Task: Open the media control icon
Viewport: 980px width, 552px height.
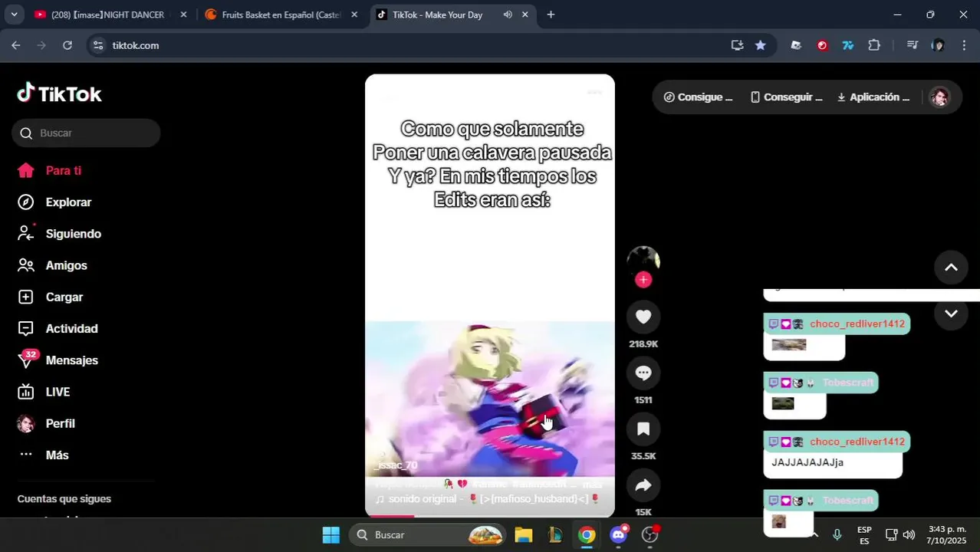Action: point(912,45)
